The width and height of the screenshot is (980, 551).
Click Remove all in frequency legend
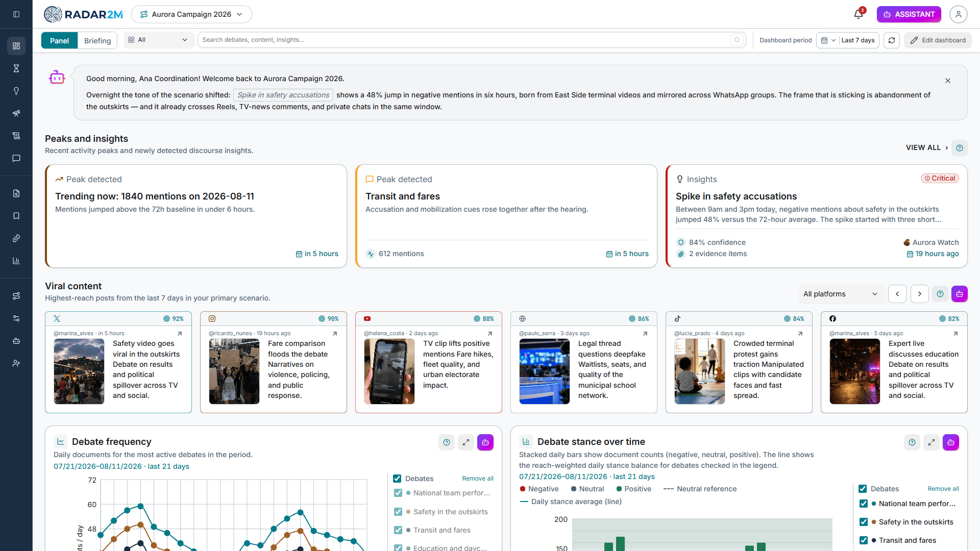pos(478,479)
